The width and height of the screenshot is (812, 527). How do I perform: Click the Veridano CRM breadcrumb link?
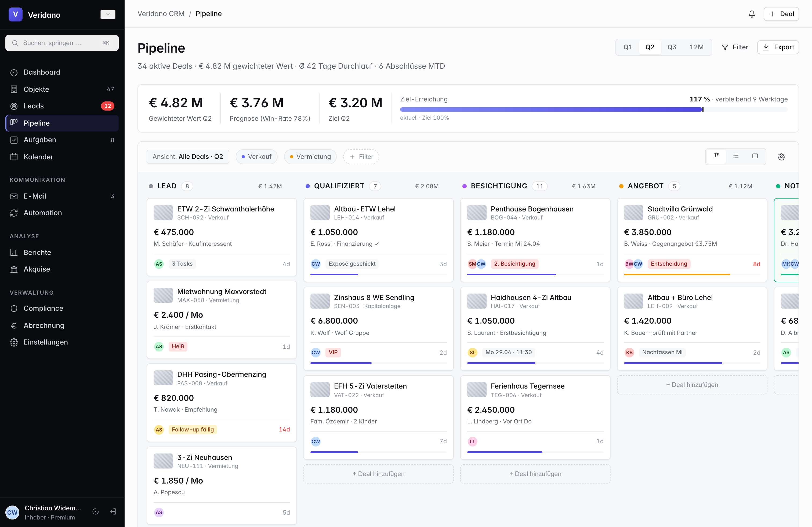coord(161,14)
